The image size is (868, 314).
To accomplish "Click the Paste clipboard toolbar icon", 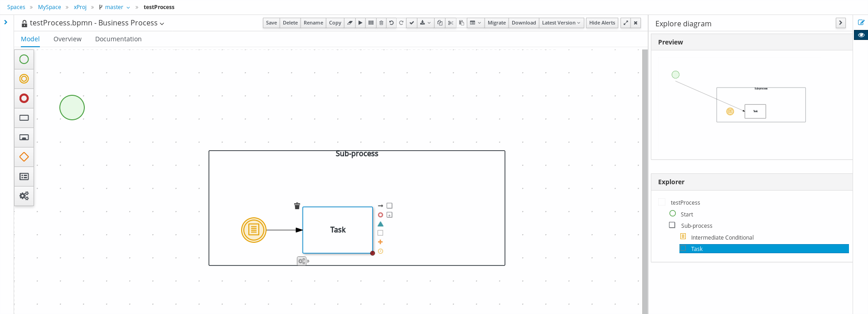I will click(x=461, y=23).
